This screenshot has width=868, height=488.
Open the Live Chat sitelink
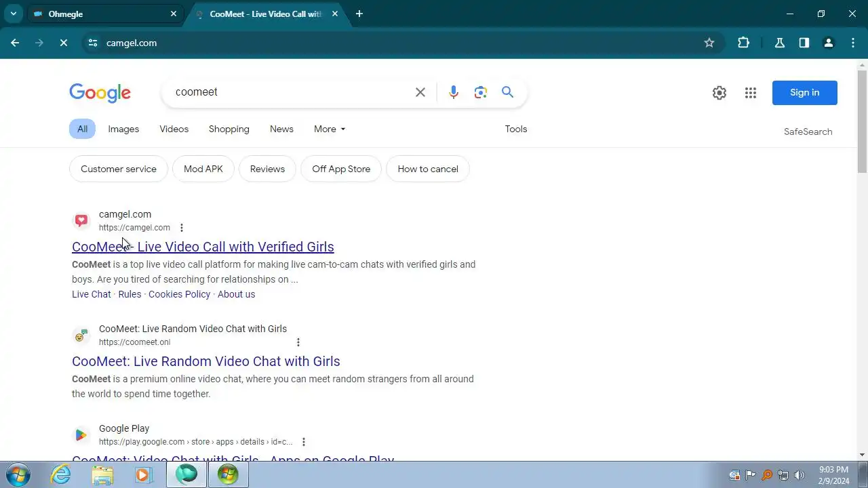click(92, 294)
